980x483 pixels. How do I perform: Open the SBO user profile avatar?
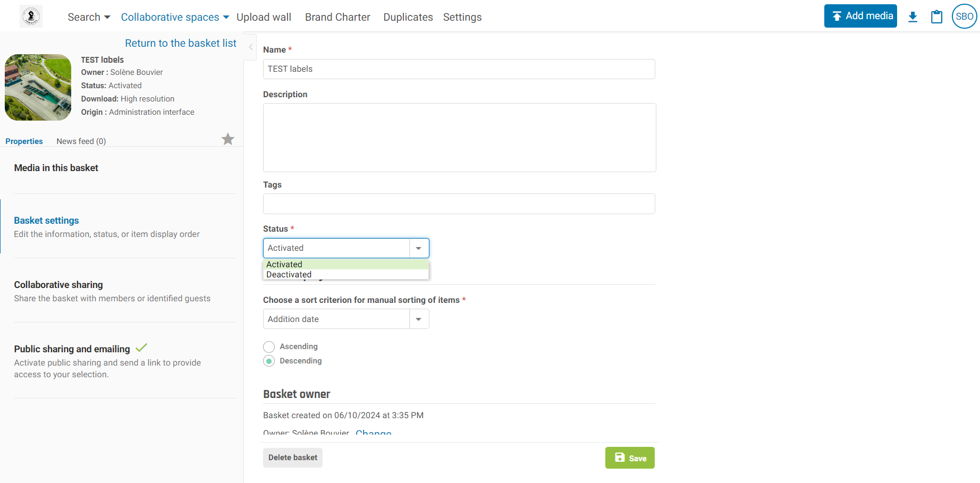pyautogui.click(x=964, y=16)
